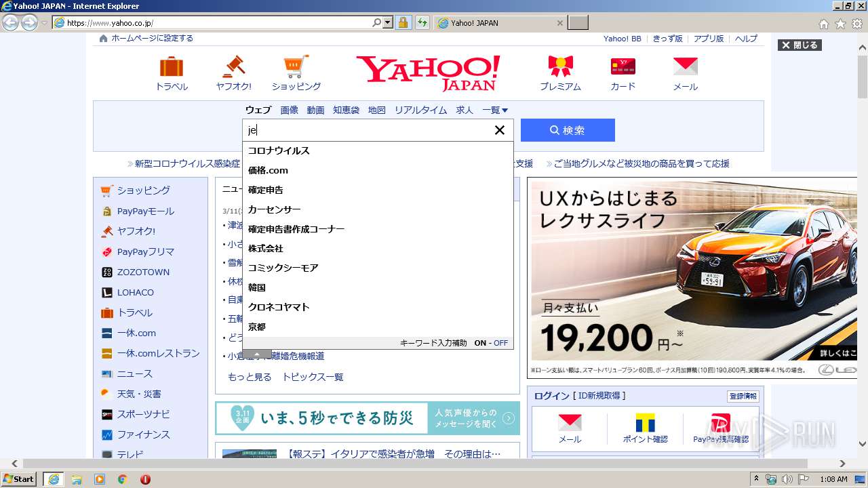Open the いま、5秒でできる防災 banner
This screenshot has width=868, height=488.
[x=368, y=418]
